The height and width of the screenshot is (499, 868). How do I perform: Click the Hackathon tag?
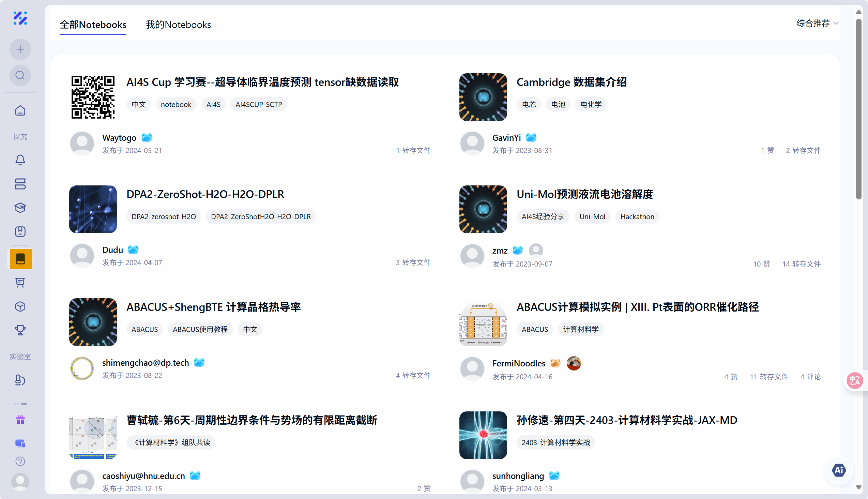click(x=637, y=216)
